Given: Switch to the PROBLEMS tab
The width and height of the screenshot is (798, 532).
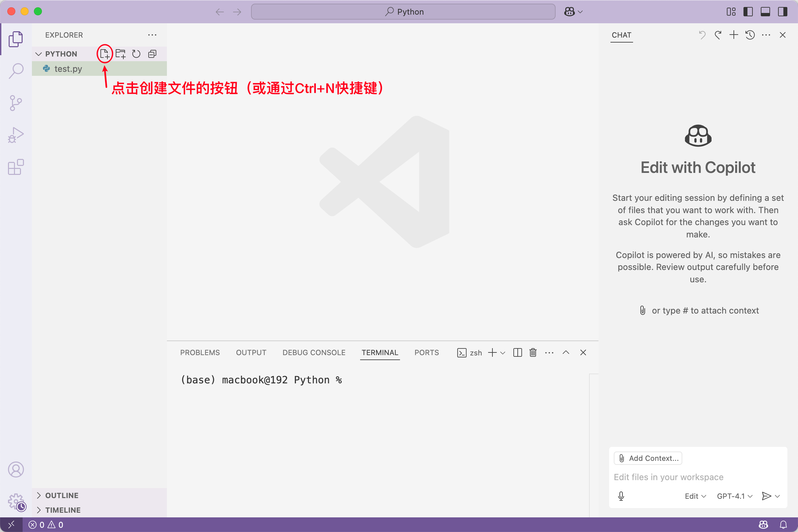Looking at the screenshot, I should tap(200, 352).
